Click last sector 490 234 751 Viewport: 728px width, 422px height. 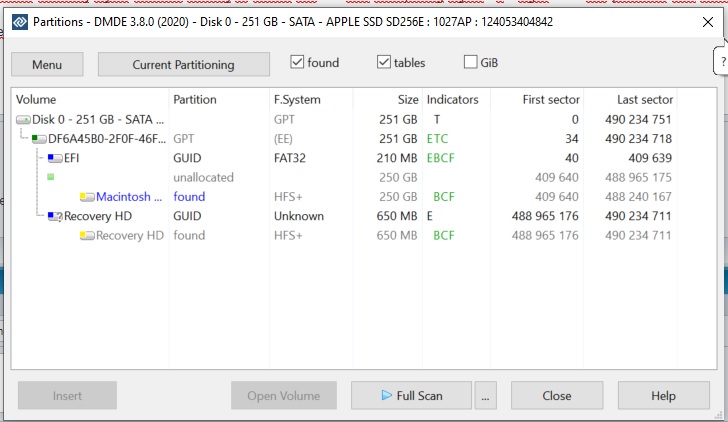(638, 120)
